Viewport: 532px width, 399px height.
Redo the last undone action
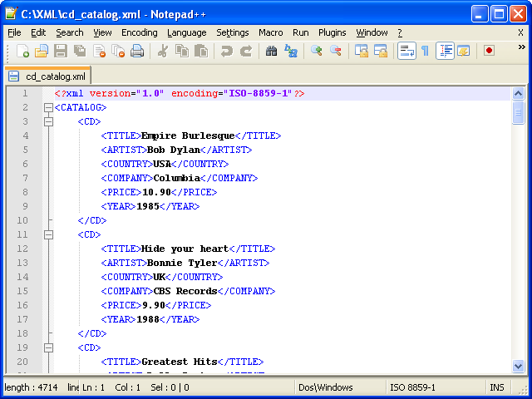(x=246, y=52)
